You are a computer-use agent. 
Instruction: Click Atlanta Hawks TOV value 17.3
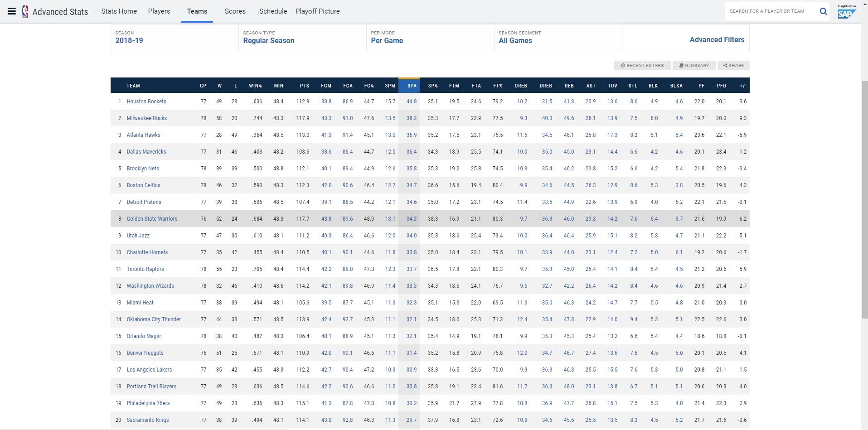(612, 135)
